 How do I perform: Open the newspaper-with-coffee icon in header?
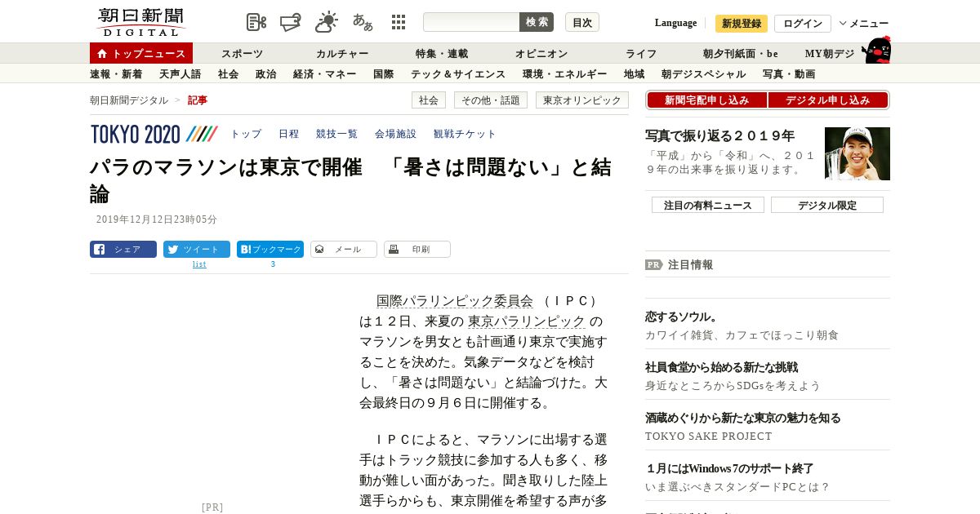tap(291, 22)
